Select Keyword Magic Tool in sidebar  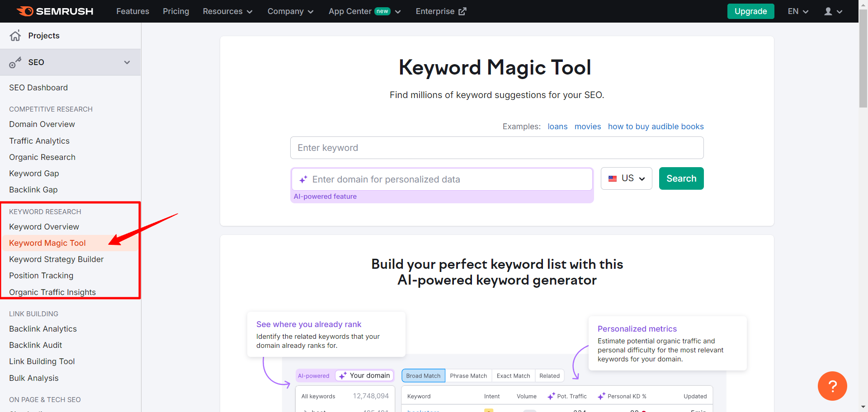pyautogui.click(x=47, y=243)
